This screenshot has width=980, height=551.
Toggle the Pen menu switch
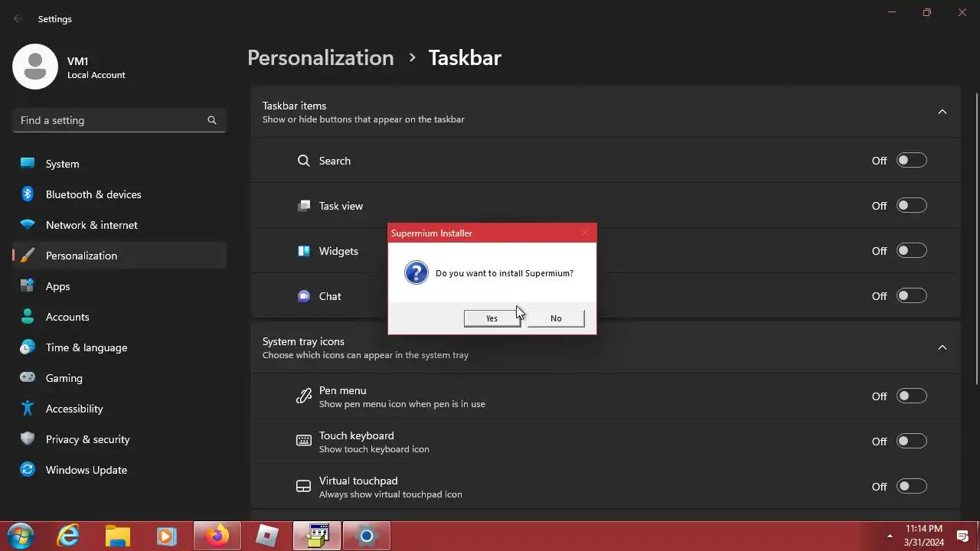912,396
